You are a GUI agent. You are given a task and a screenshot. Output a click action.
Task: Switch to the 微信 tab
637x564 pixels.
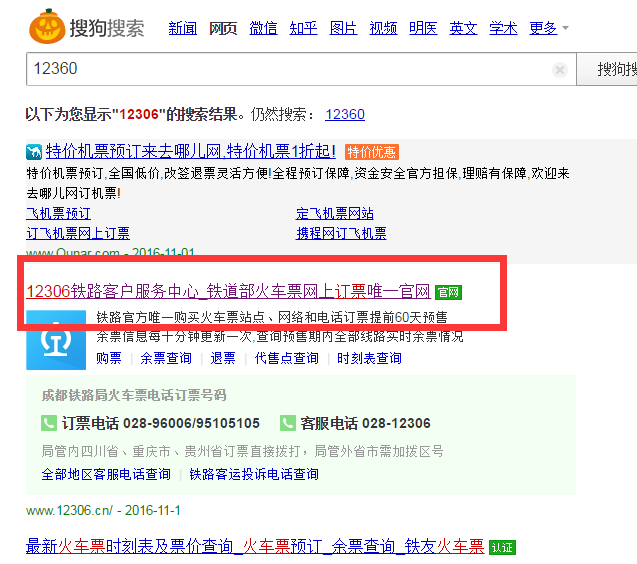[263, 28]
